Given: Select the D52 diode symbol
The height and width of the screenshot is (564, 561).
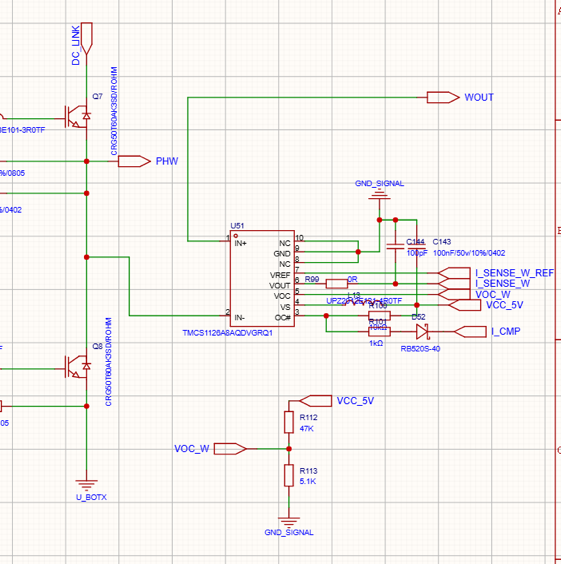Looking at the screenshot, I should coord(423,331).
